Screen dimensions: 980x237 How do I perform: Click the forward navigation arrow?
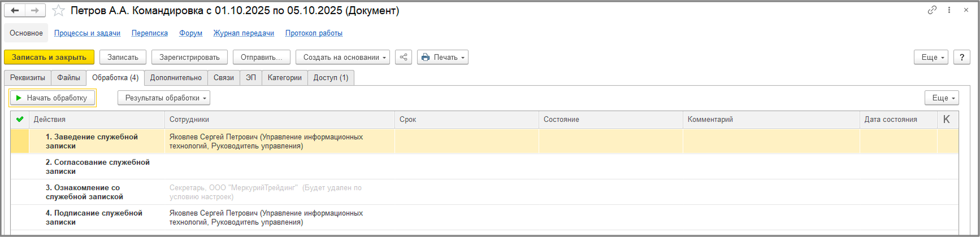click(x=35, y=11)
